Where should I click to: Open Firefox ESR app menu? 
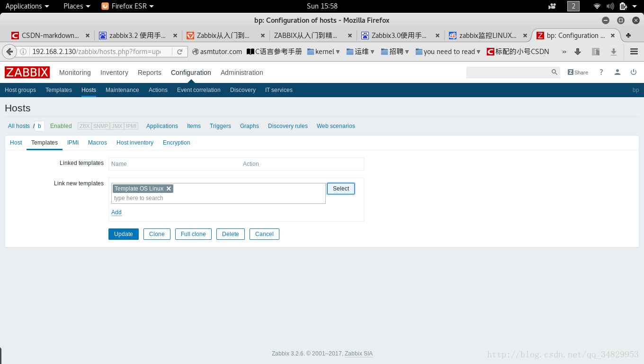click(x=128, y=6)
